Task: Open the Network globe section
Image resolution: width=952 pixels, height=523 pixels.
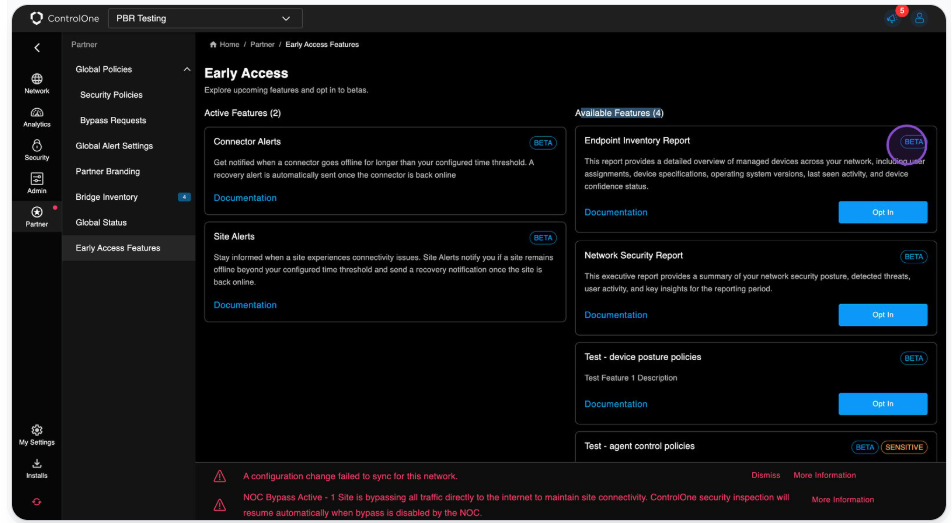Action: pos(37,83)
